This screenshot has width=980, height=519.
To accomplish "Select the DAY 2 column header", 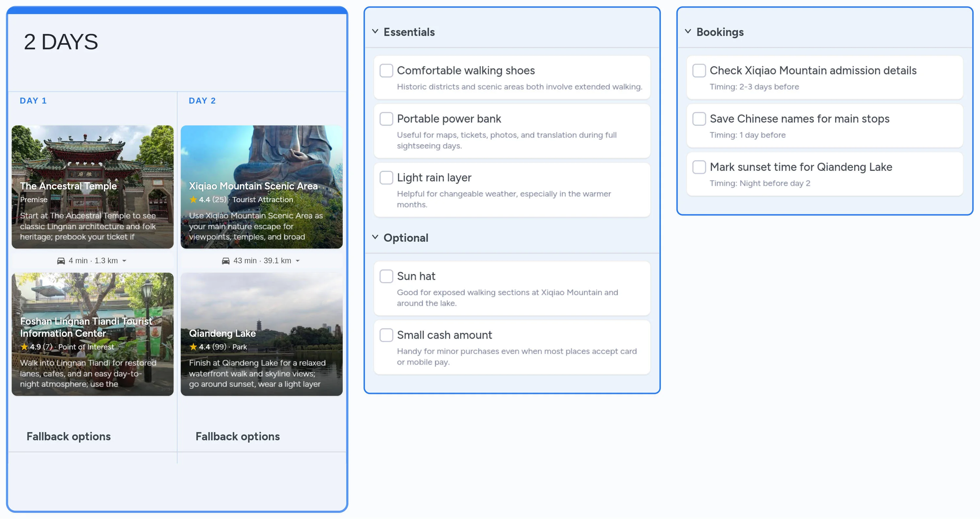I will (x=202, y=101).
